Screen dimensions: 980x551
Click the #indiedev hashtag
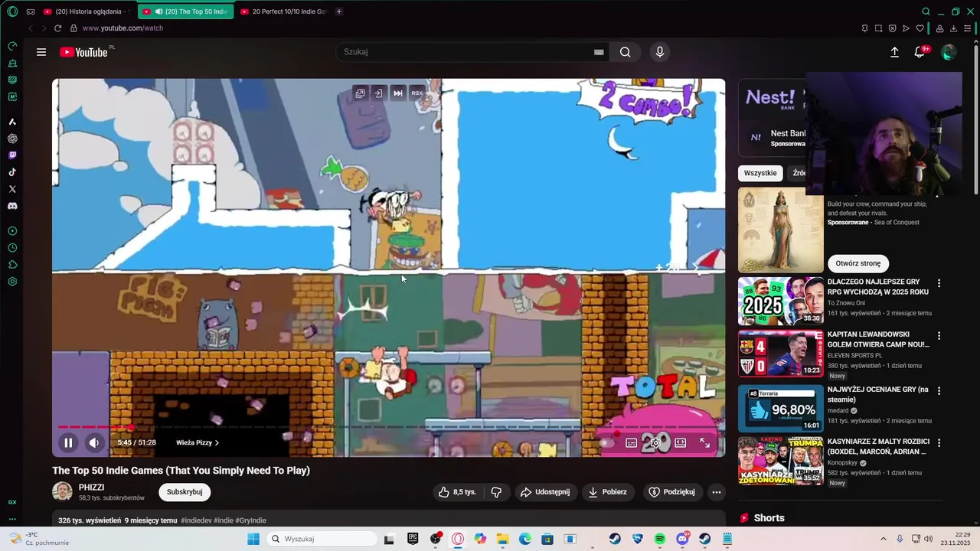[x=196, y=520]
